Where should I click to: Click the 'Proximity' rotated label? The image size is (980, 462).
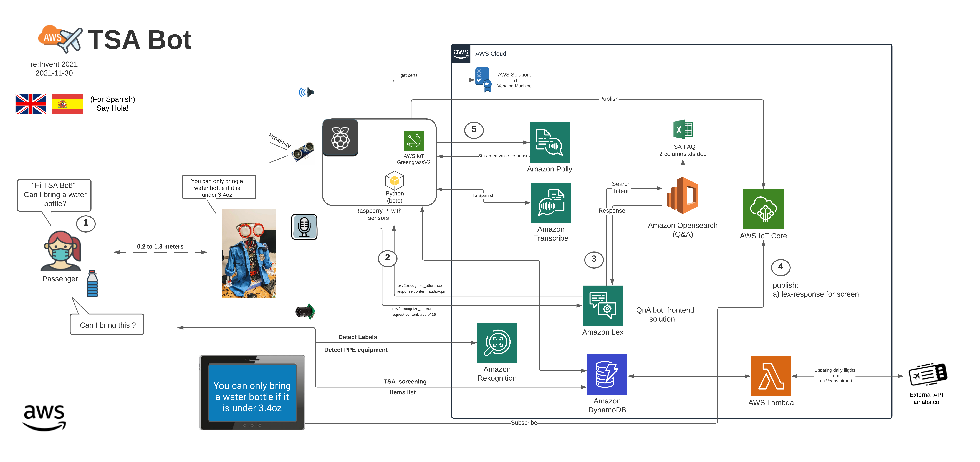click(280, 140)
